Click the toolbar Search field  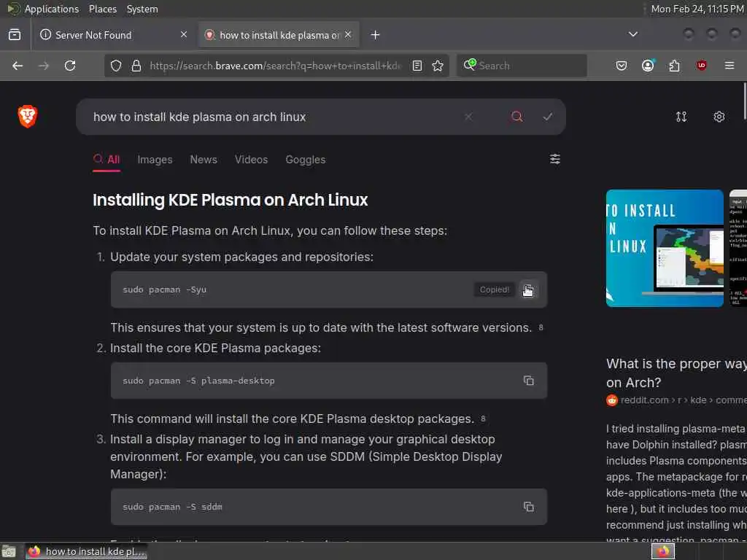(x=522, y=66)
